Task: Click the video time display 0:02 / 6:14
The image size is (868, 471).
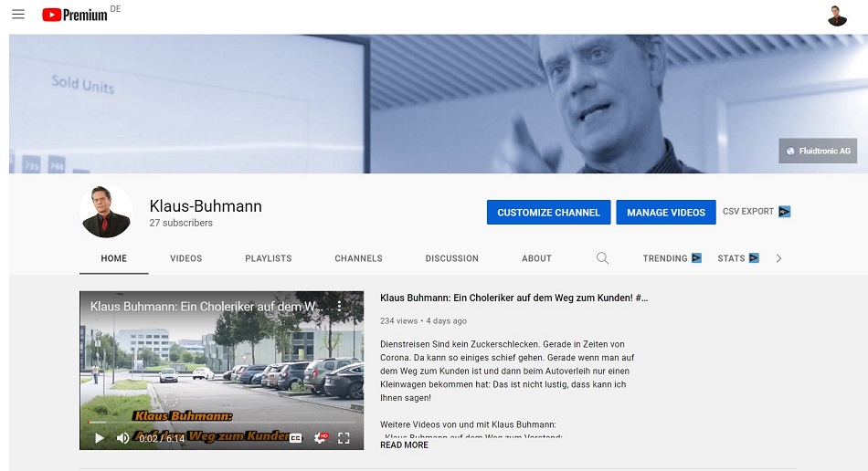Action: tap(162, 438)
